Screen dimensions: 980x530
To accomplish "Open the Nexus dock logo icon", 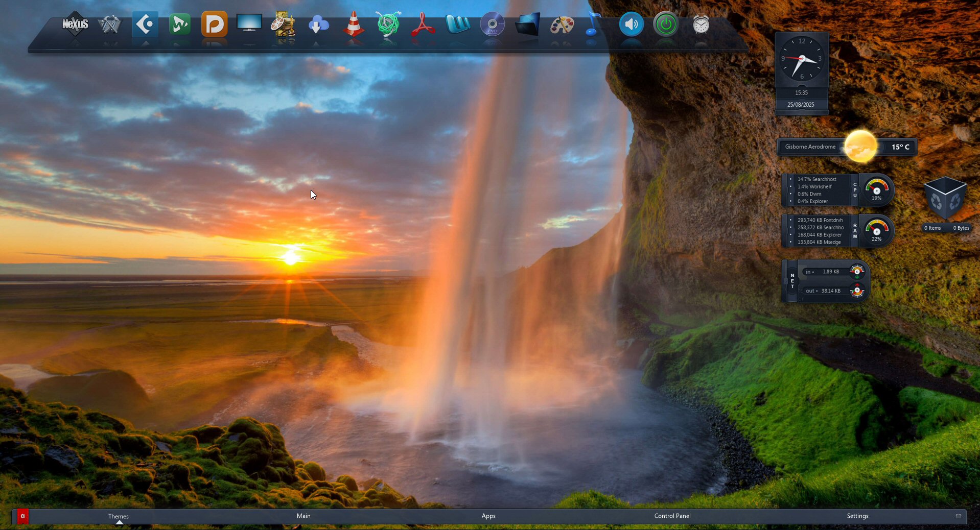I will point(75,24).
